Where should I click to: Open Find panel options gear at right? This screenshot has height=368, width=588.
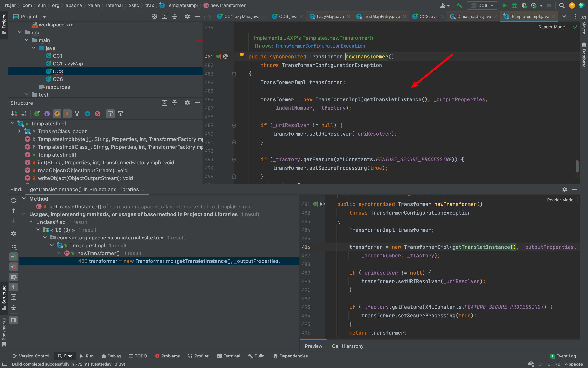point(564,189)
